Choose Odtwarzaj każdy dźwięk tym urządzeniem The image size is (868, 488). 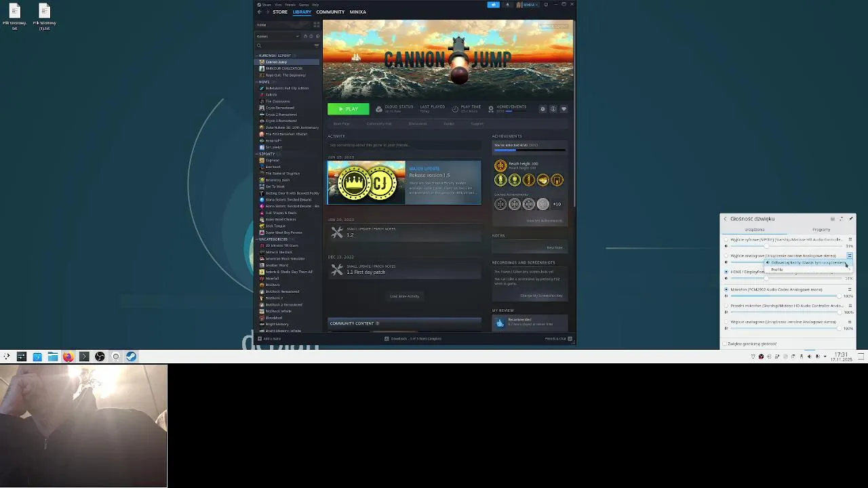point(807,262)
